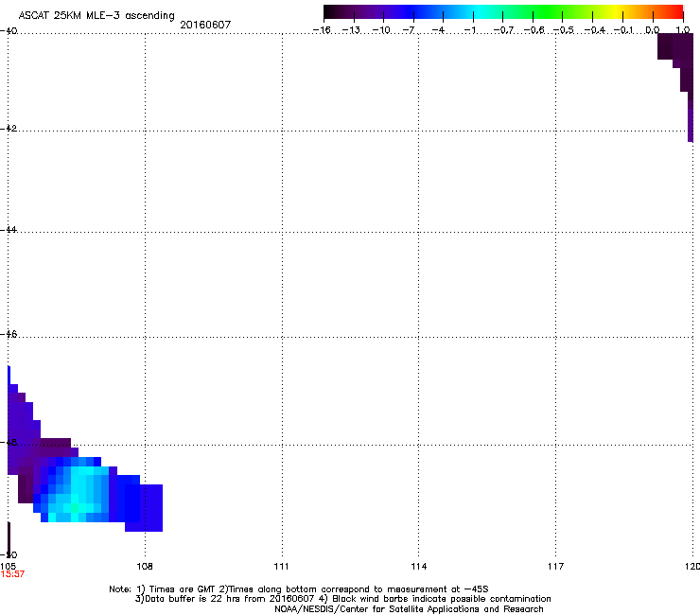Click the color bar label -1
The width and height of the screenshot is (700, 615).
(469, 30)
